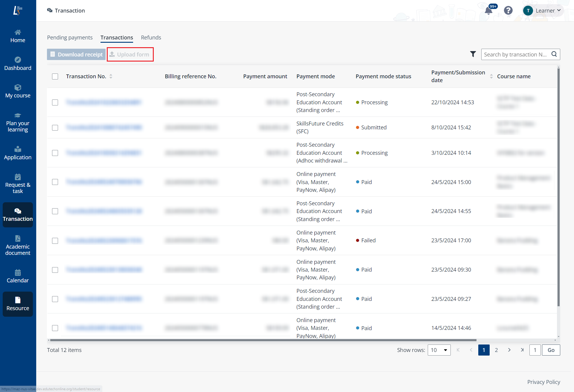The image size is (574, 392).
Task: Go to Plan your learning
Action: [18, 122]
